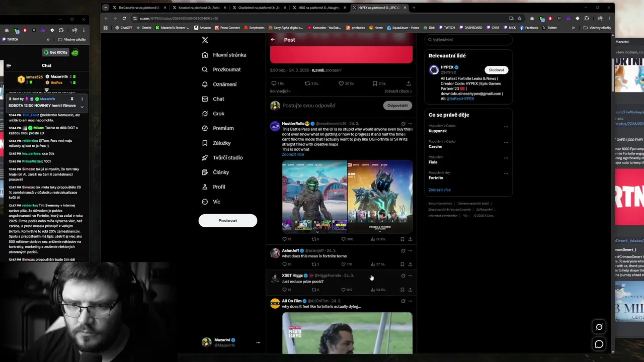This screenshot has width=644, height=362.
Task: Open the floating messages button
Action: pyautogui.click(x=599, y=344)
